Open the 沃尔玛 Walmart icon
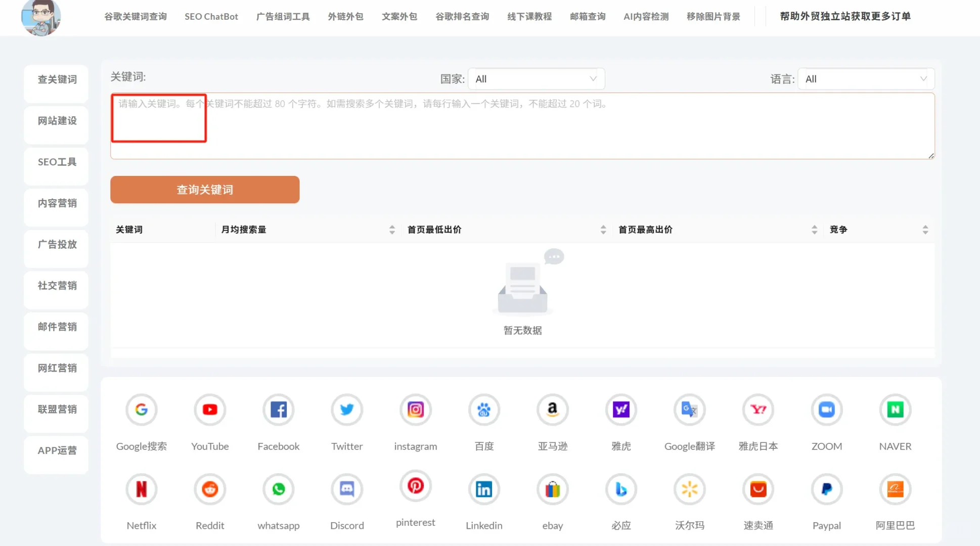980x546 pixels. [690, 489]
